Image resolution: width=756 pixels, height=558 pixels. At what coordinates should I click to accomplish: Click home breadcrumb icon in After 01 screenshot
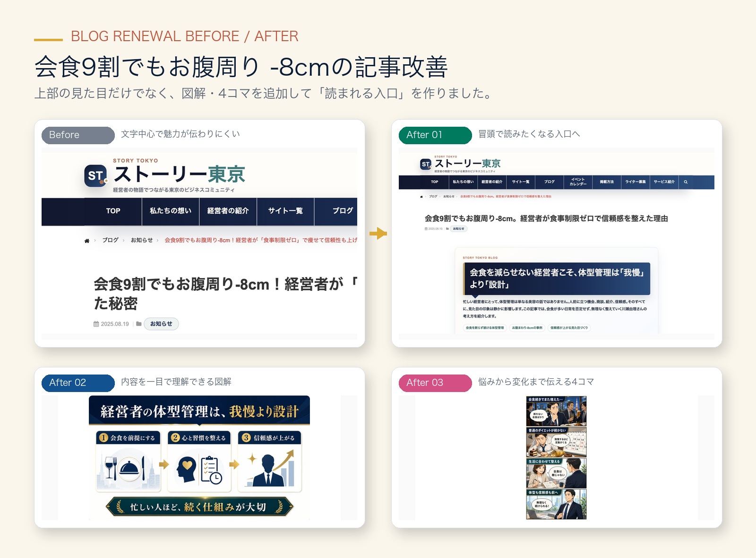coord(421,196)
